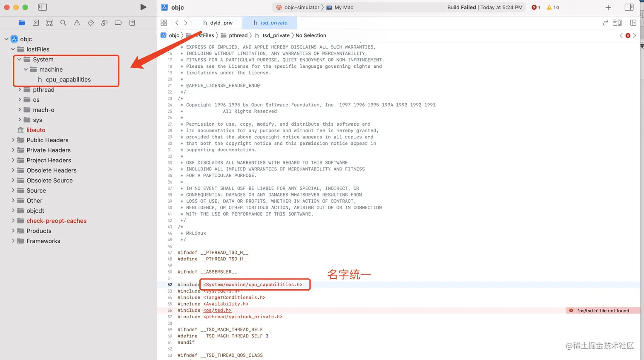The width and height of the screenshot is (644, 360).
Task: Collapse the objc project root
Action: tap(6, 39)
